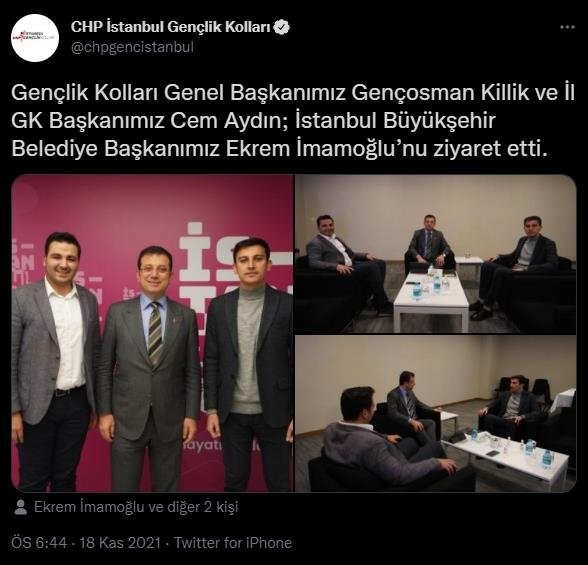This screenshot has width=588, height=565.
Task: Click the first line of tweet about Gençosman Killik
Action: pos(292,93)
